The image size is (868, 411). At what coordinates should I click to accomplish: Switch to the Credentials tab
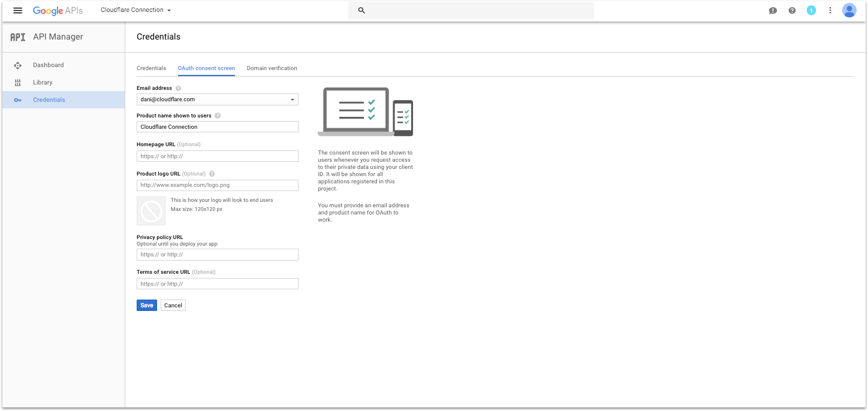151,68
